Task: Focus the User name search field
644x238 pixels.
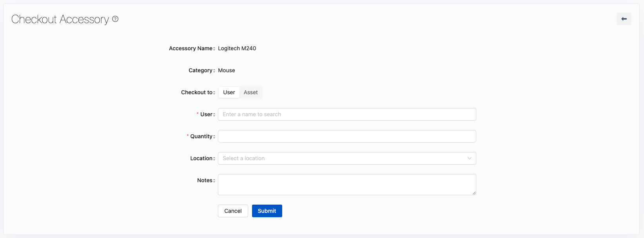Action: [346, 114]
